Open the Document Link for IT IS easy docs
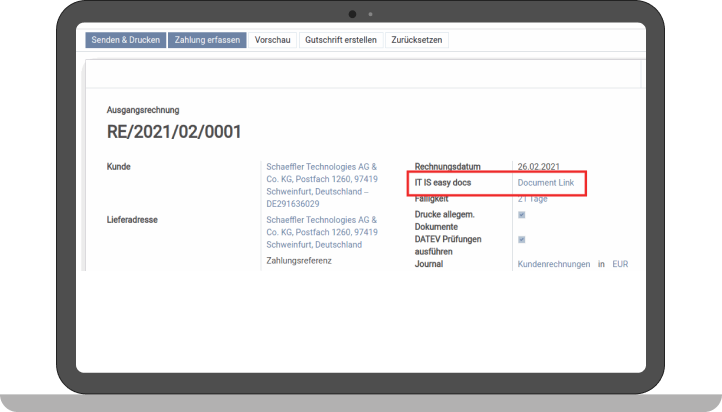This screenshot has width=722, height=412. 546,183
